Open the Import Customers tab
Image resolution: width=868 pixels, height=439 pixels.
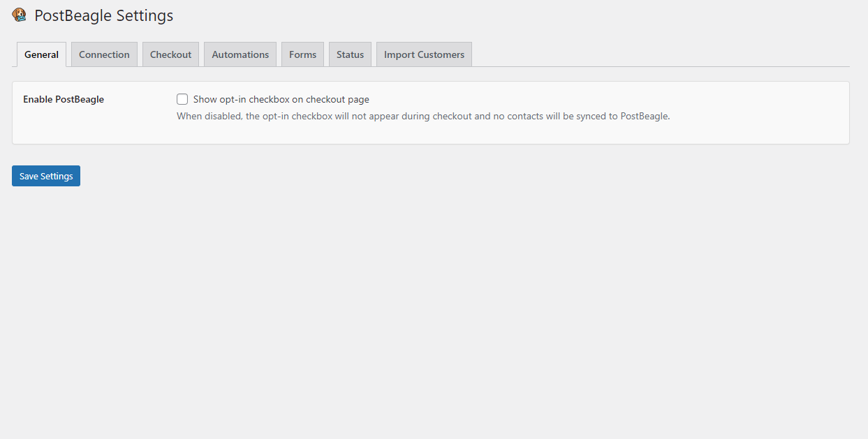[x=424, y=54]
